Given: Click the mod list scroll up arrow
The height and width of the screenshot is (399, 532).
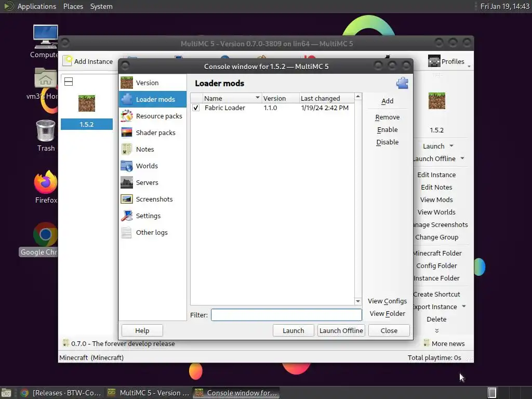Looking at the screenshot, I should click(x=358, y=97).
